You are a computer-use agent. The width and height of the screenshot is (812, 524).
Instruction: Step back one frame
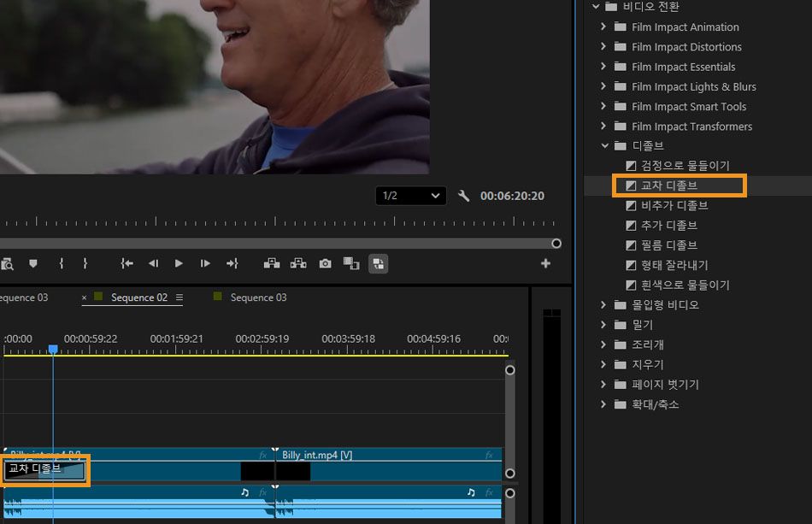[x=153, y=263]
